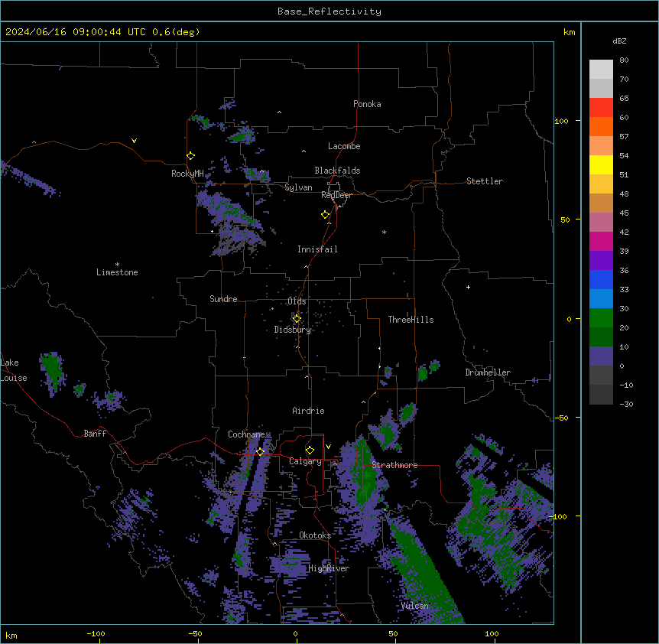
Task: Click the Lacombe city label
Action: (x=344, y=146)
